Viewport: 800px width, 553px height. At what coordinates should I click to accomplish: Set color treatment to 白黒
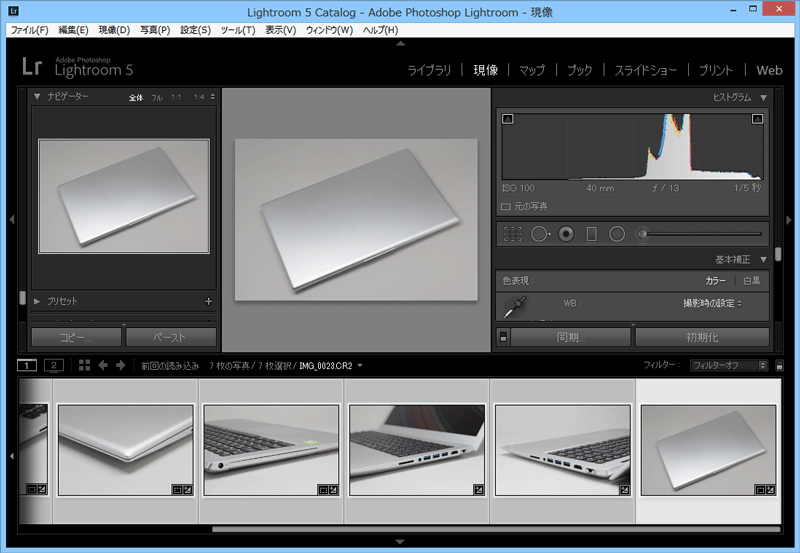[752, 281]
